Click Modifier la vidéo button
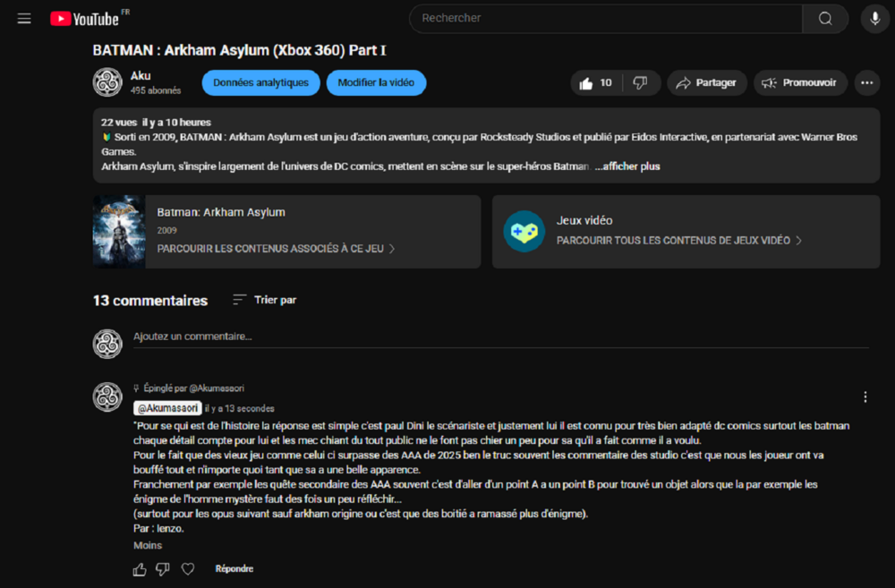Viewport: 895px width, 588px height. (x=376, y=83)
